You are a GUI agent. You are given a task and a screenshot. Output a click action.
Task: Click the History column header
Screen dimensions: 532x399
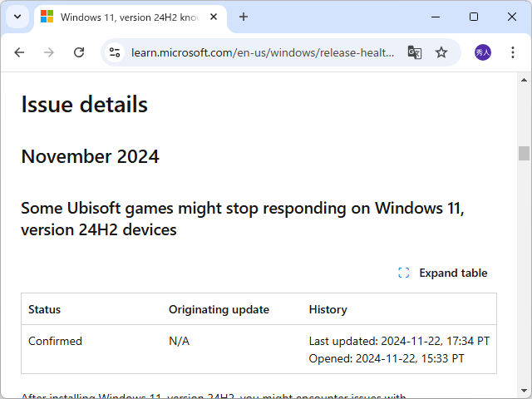click(328, 309)
